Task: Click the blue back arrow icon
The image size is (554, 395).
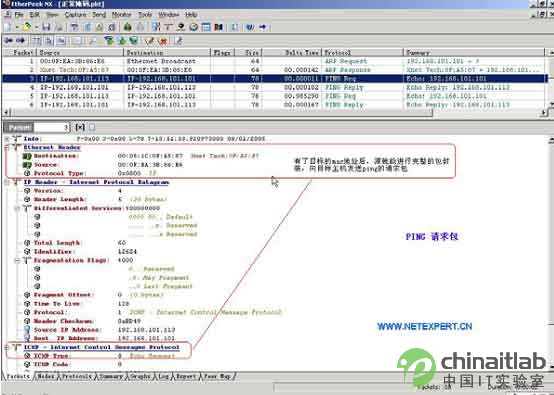Action: pyautogui.click(x=8, y=41)
